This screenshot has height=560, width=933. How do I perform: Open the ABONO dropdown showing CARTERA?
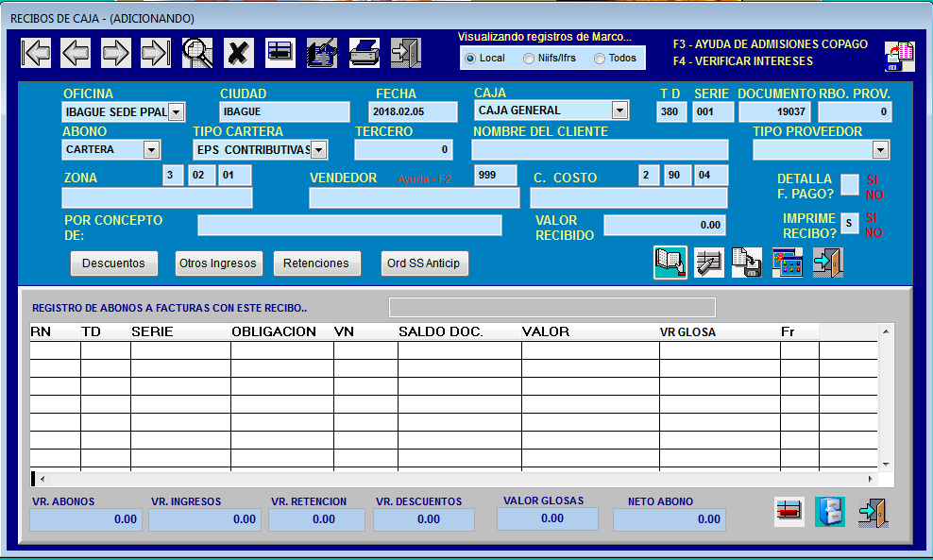(151, 149)
